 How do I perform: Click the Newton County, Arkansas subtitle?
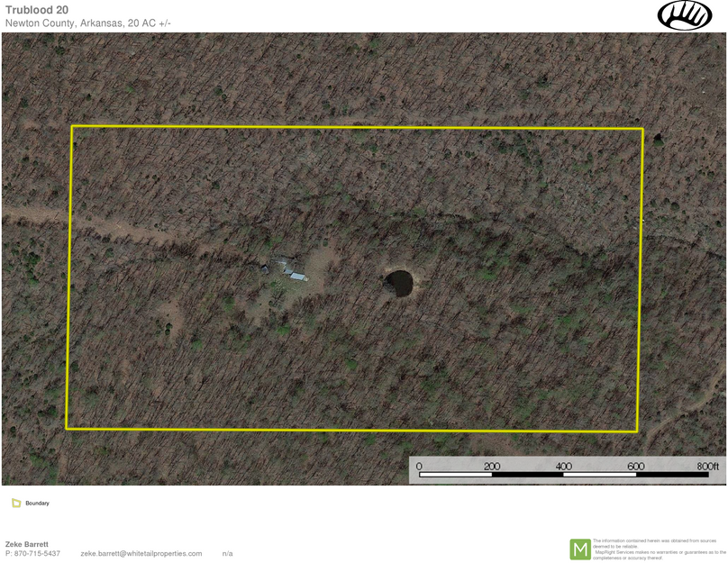point(87,23)
